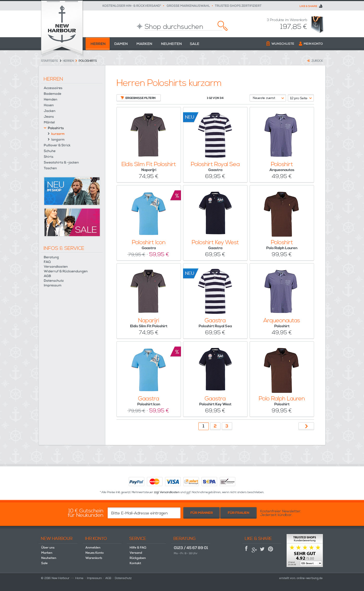
Task: Open Mein Konto user icon
Action: (300, 44)
